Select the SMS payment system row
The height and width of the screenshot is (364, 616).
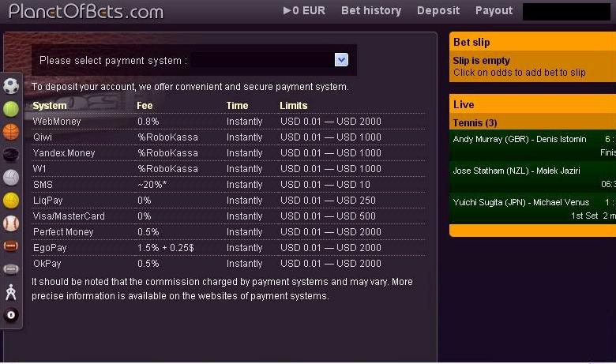pos(228,185)
